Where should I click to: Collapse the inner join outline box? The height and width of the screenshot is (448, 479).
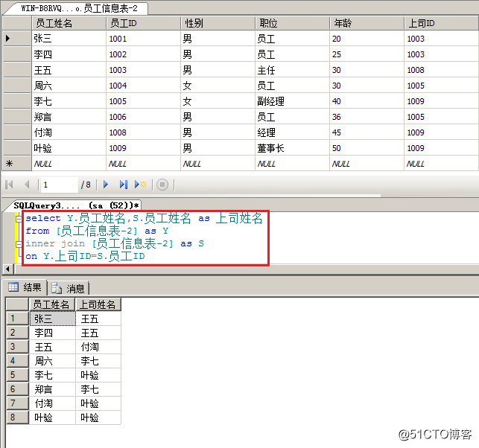pyautogui.click(x=19, y=244)
